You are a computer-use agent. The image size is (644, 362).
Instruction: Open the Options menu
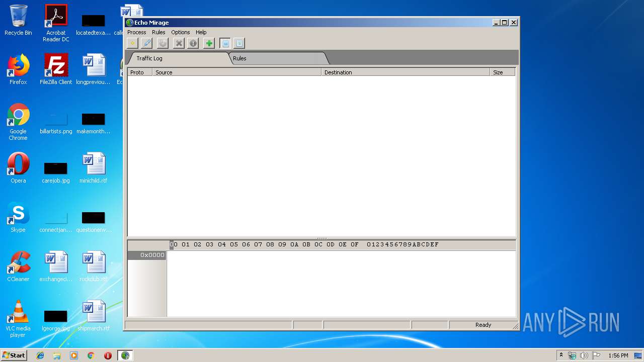tap(181, 32)
